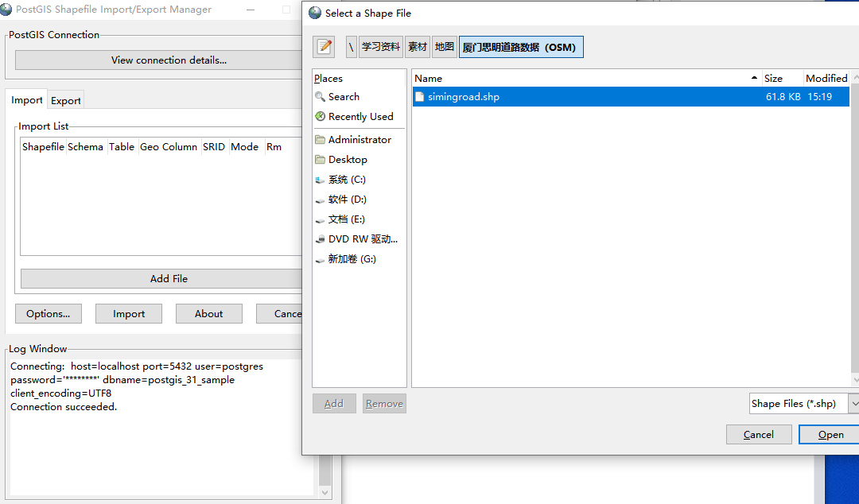
Task: Click the 软件 (D:) drive icon
Action: 320,200
